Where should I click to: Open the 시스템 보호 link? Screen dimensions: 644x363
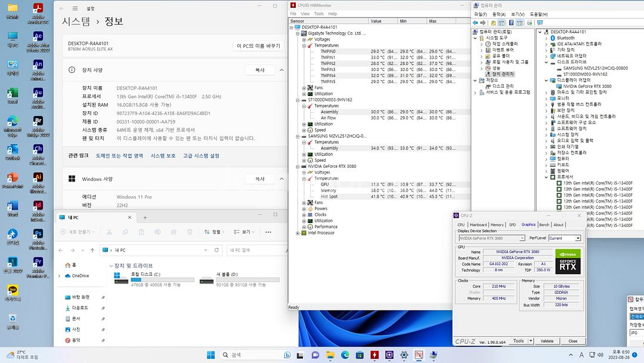click(x=163, y=156)
